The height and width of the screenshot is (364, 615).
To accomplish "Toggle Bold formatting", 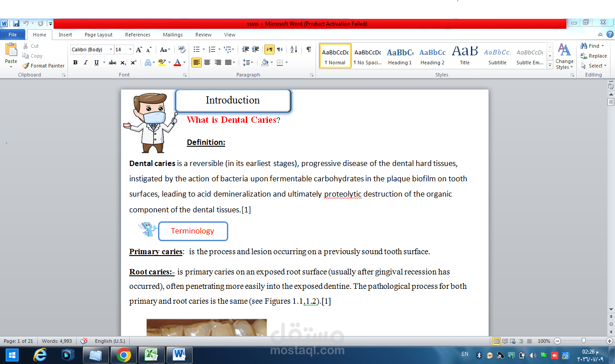I will pyautogui.click(x=75, y=63).
